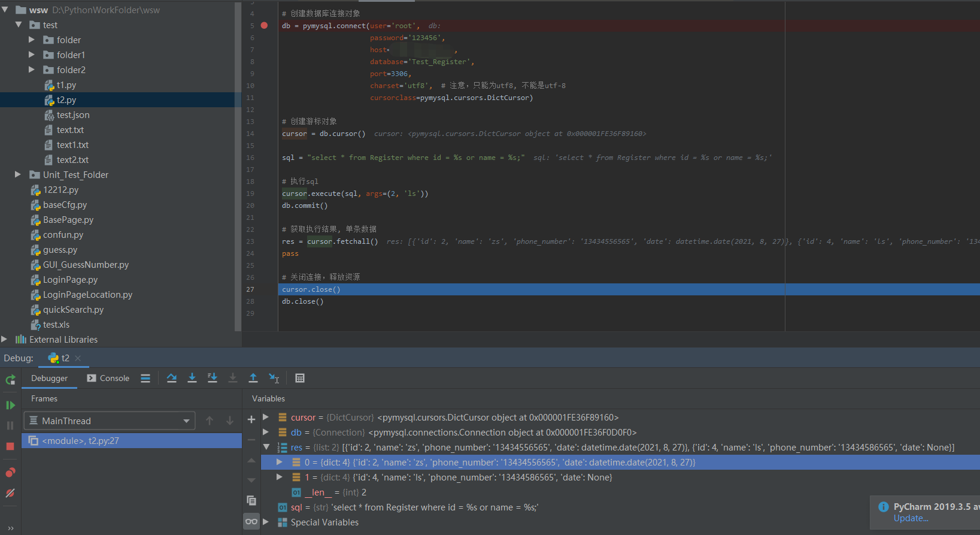Screen dimensions: 980x535
Task: Resume program execution
Action: [x=10, y=405]
